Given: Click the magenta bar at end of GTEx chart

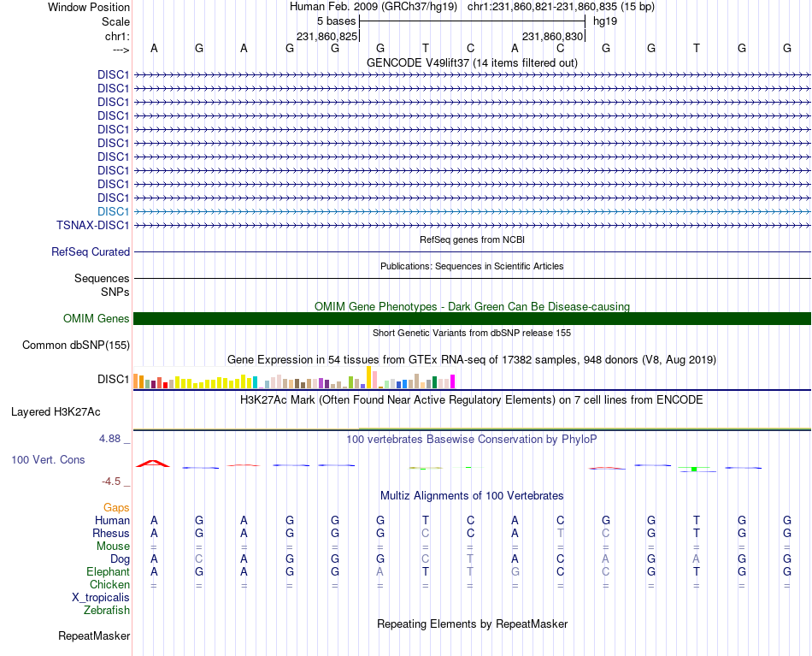Looking at the screenshot, I should [x=453, y=381].
